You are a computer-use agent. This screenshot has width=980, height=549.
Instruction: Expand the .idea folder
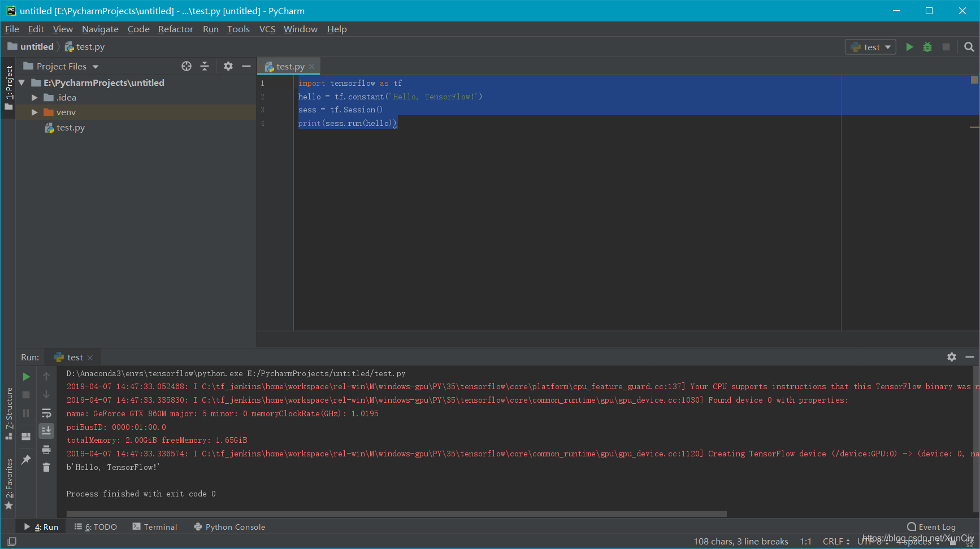(x=35, y=97)
